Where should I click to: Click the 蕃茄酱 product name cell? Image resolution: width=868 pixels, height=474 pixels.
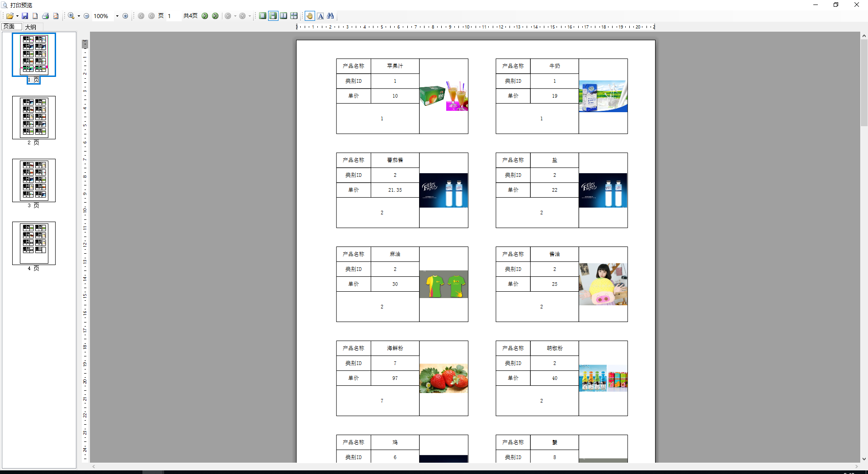(x=395, y=160)
